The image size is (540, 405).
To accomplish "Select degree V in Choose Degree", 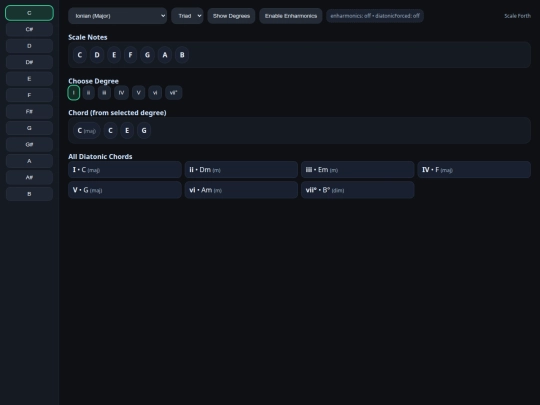I will tap(138, 93).
